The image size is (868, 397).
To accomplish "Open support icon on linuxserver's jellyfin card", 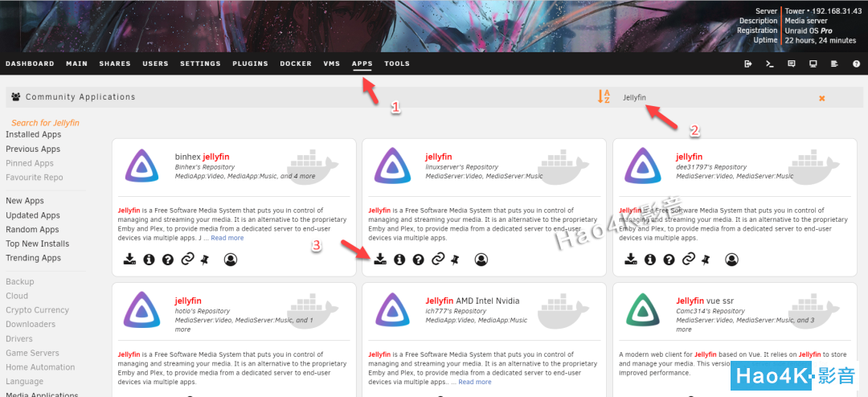I will pyautogui.click(x=419, y=259).
